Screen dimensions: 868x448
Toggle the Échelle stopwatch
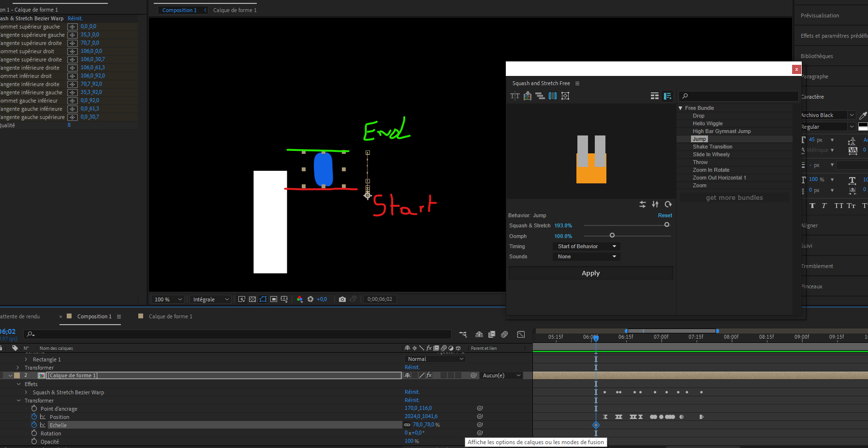coord(34,425)
